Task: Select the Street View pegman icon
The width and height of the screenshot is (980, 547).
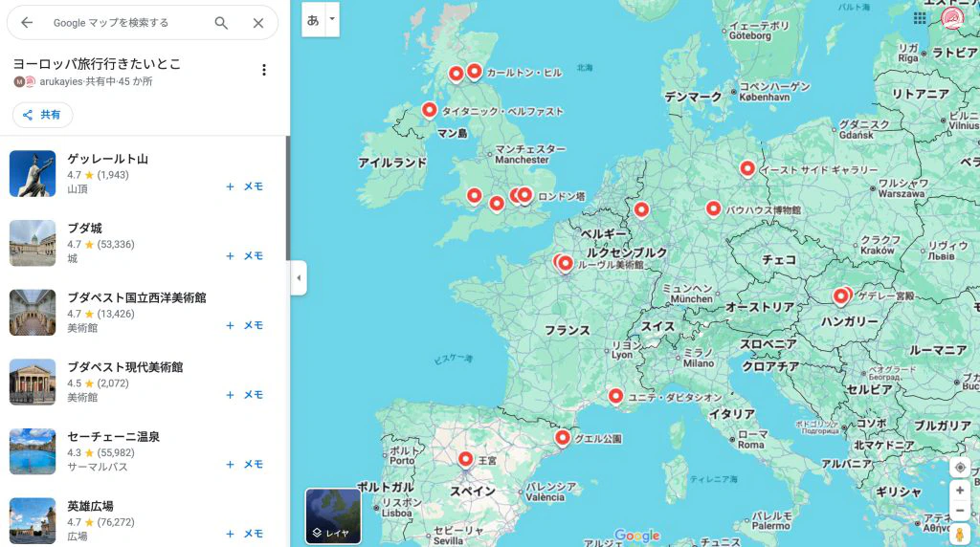Action: click(x=960, y=534)
